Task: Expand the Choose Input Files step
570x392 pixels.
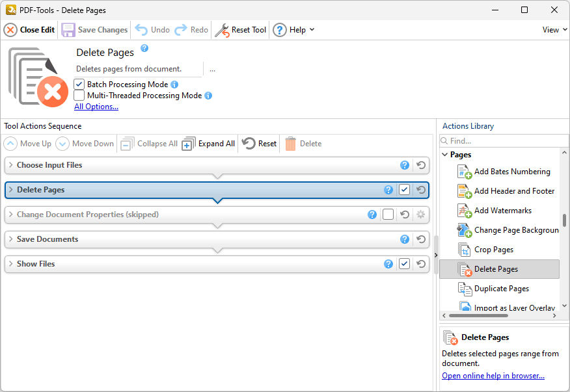Action: [x=11, y=165]
